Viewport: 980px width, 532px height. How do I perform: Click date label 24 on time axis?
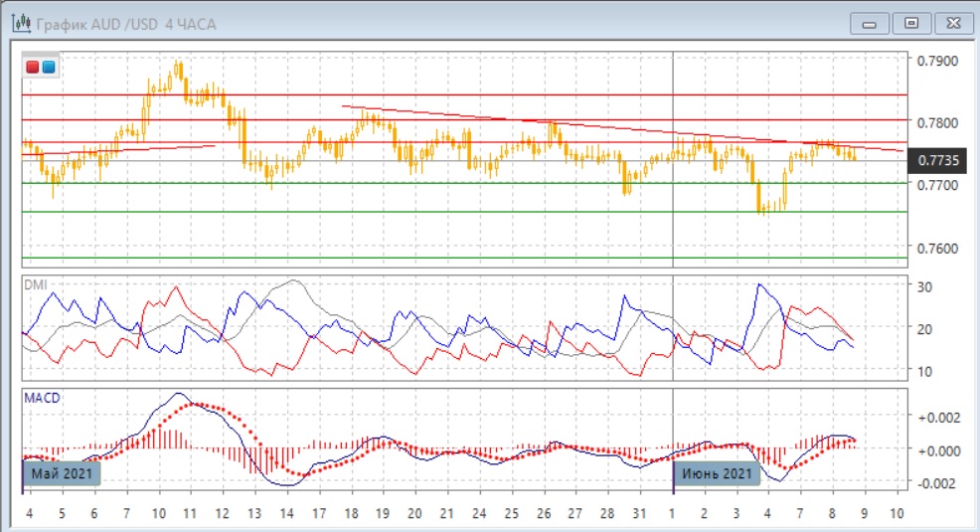point(479,514)
